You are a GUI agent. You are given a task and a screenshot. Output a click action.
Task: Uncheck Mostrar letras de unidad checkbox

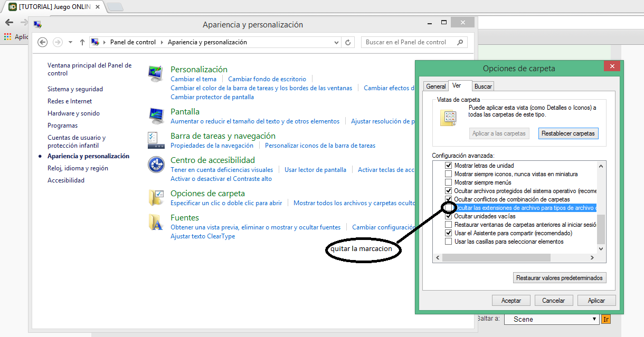pos(449,166)
